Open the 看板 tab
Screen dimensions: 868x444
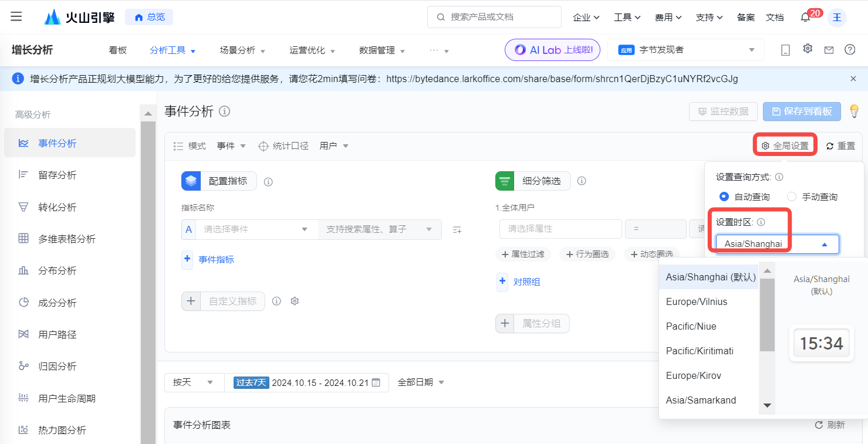[x=117, y=50]
